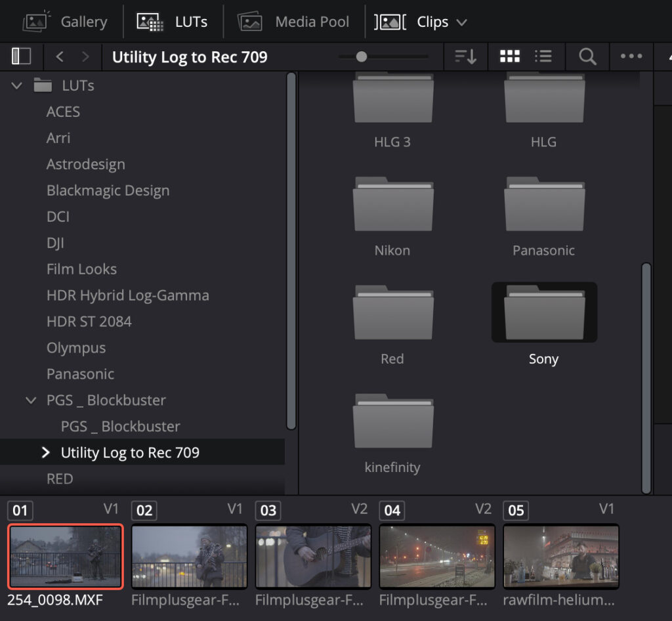Go forward with the right arrow

coord(85,57)
